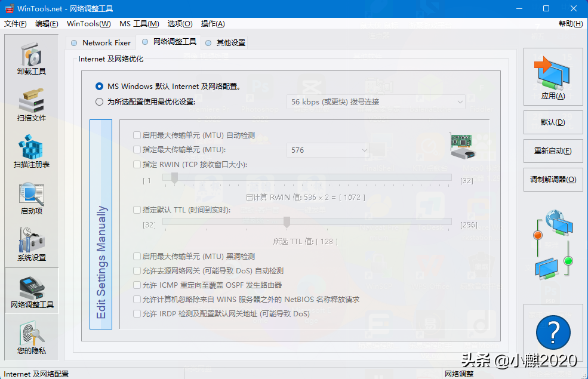Image resolution: width=588 pixels, height=379 pixels.
Task: Restore defaults with 默认(D) button
Action: [x=553, y=122]
